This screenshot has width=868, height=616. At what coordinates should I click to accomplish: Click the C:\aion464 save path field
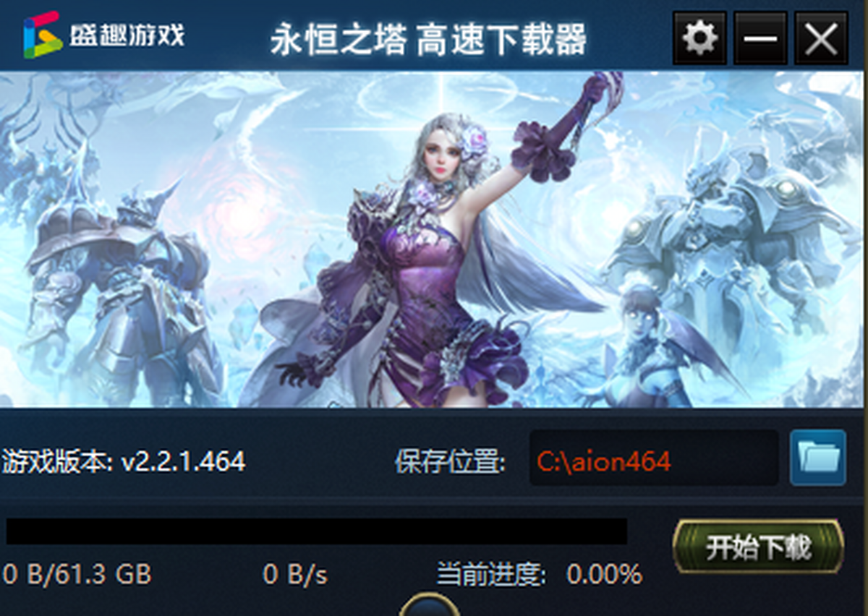pyautogui.click(x=654, y=458)
